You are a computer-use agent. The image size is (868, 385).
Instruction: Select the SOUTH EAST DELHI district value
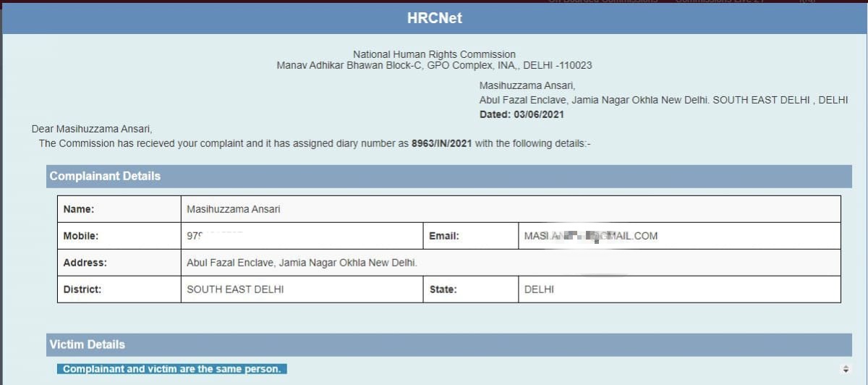235,289
